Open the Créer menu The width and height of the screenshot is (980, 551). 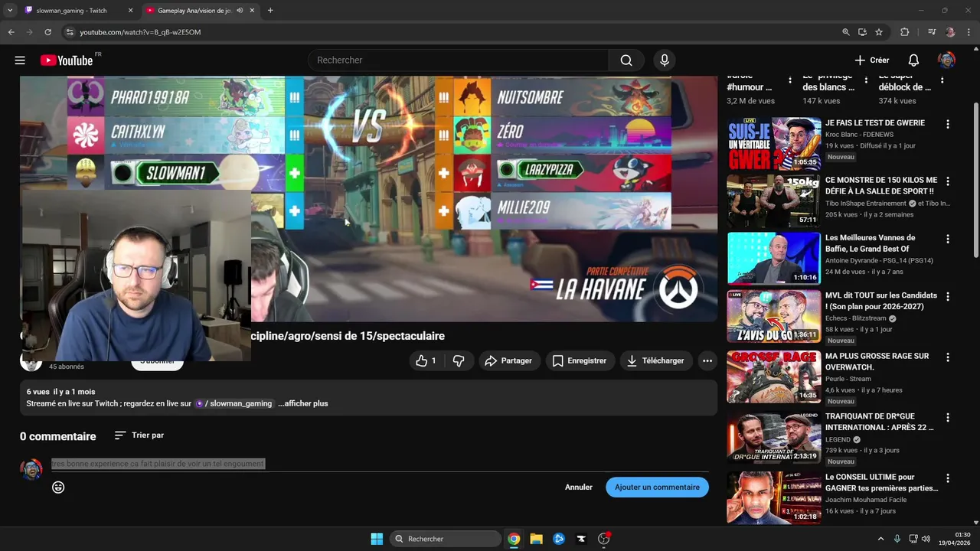point(872,60)
